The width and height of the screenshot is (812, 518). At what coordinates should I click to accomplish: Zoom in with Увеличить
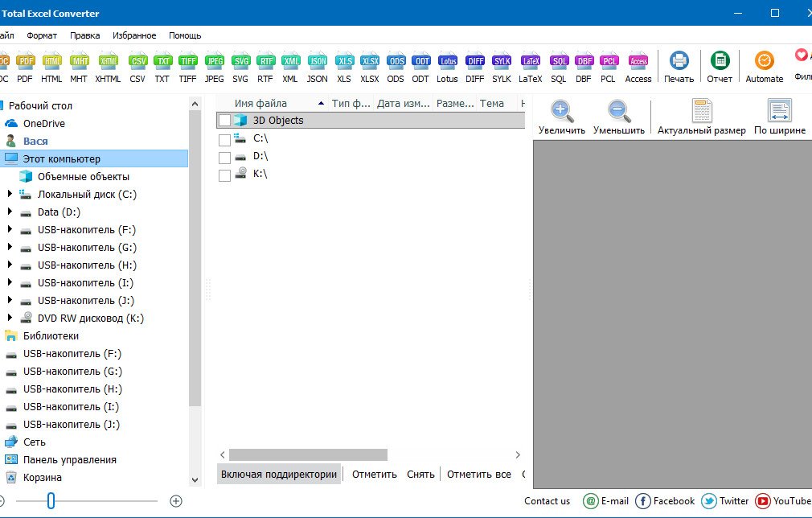(562, 117)
